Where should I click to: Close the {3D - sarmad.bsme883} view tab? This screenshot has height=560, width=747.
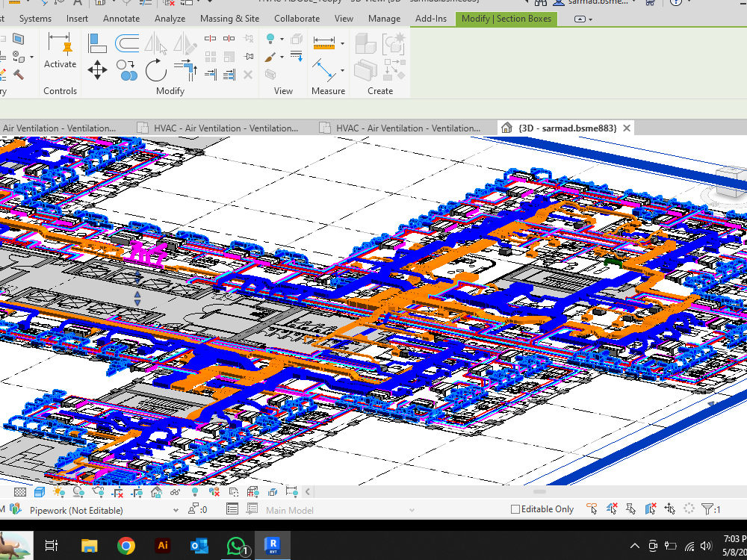(627, 128)
